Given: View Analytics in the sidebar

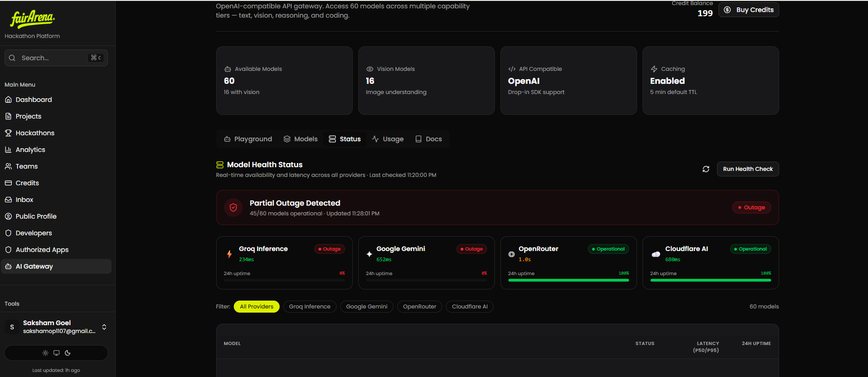Looking at the screenshot, I should 56,150.
